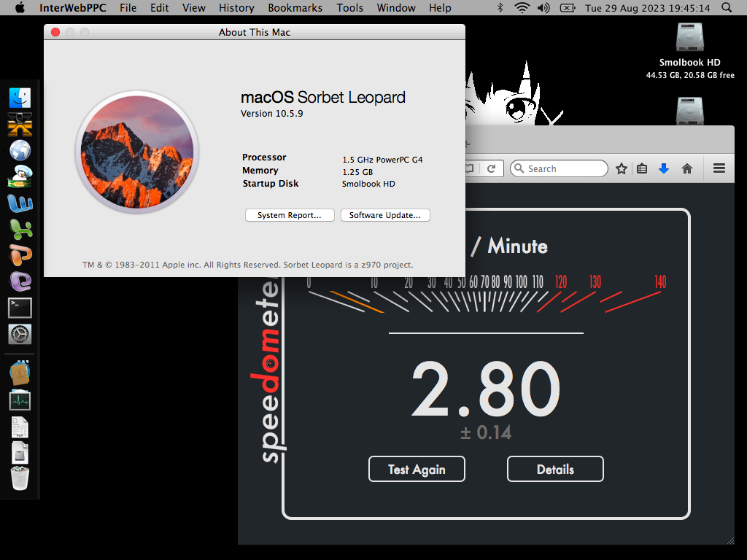
Task: Bookmark this page with the star icon
Action: 622,168
